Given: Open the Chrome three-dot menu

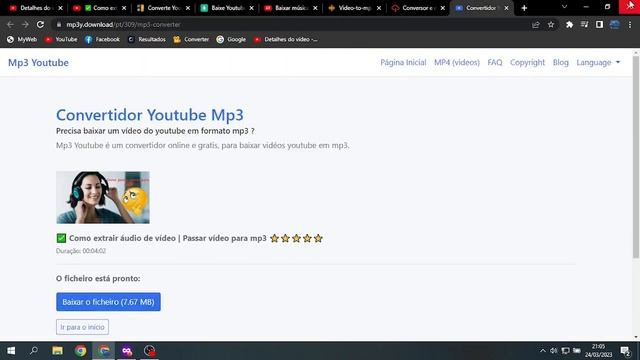Looking at the screenshot, I should click(630, 24).
